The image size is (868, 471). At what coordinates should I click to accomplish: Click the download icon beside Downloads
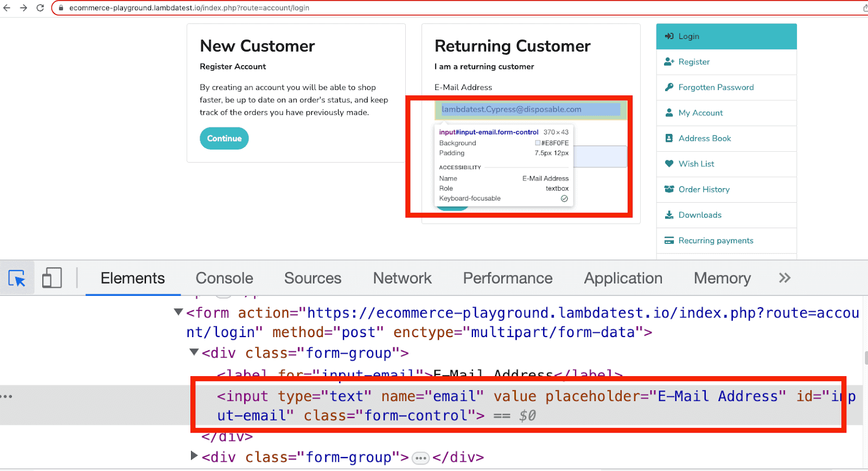click(x=669, y=215)
